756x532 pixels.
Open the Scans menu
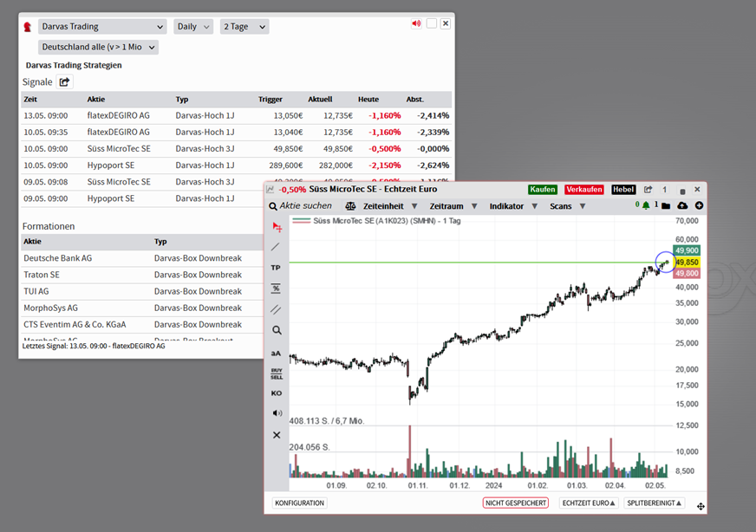[x=561, y=206]
